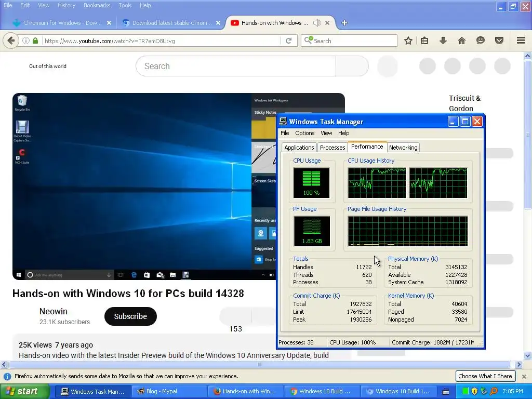532x399 pixels.
Task: Click the horizontal scrollbar left arrow
Action: [4, 364]
